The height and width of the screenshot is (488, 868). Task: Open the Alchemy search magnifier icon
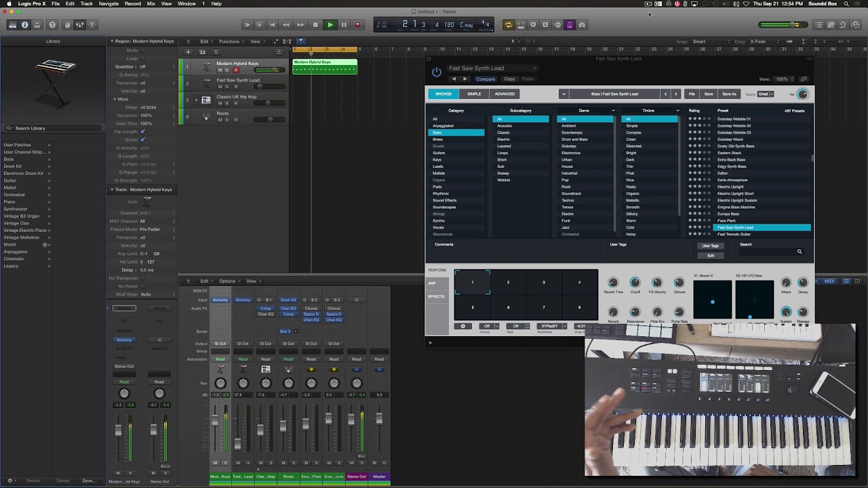click(x=800, y=252)
